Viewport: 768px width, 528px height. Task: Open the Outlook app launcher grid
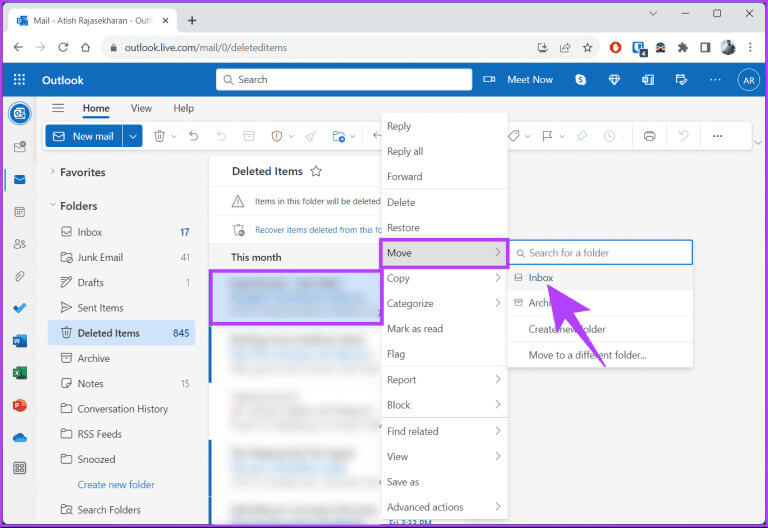[x=19, y=80]
